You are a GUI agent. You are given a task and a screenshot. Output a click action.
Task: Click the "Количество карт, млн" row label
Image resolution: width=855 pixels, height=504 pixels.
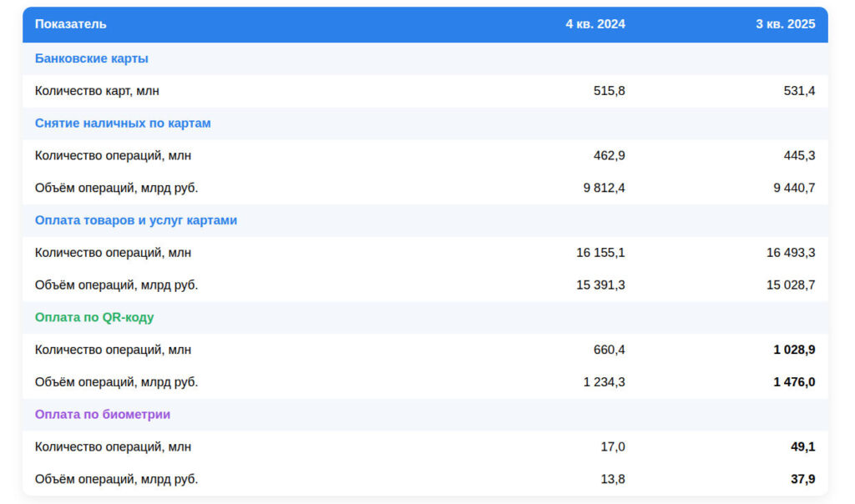coord(97,91)
